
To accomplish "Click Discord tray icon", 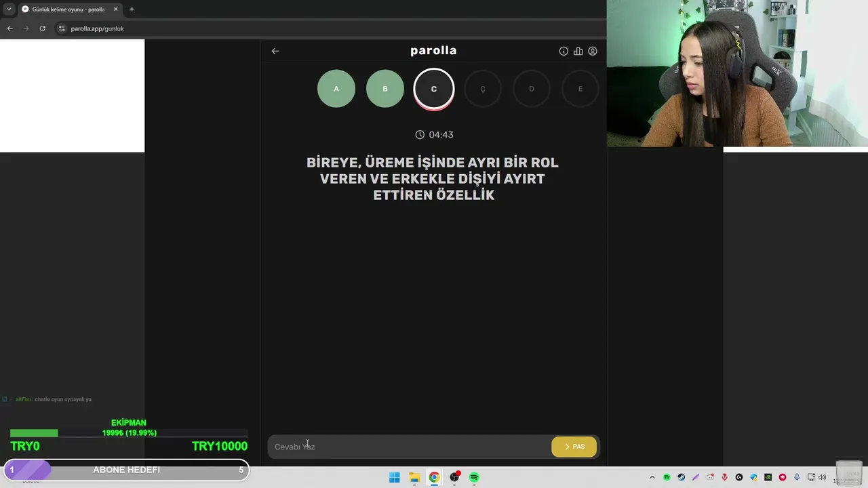I will coord(710,477).
